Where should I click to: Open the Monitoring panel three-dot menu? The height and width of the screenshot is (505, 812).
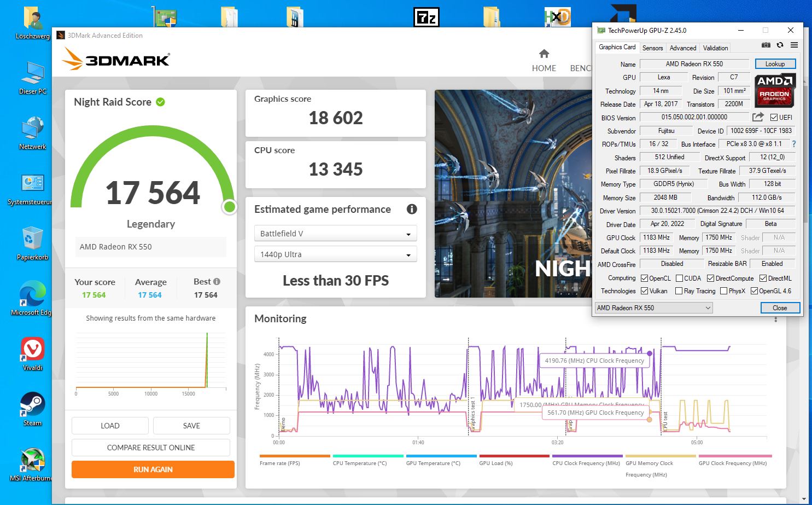coord(775,318)
